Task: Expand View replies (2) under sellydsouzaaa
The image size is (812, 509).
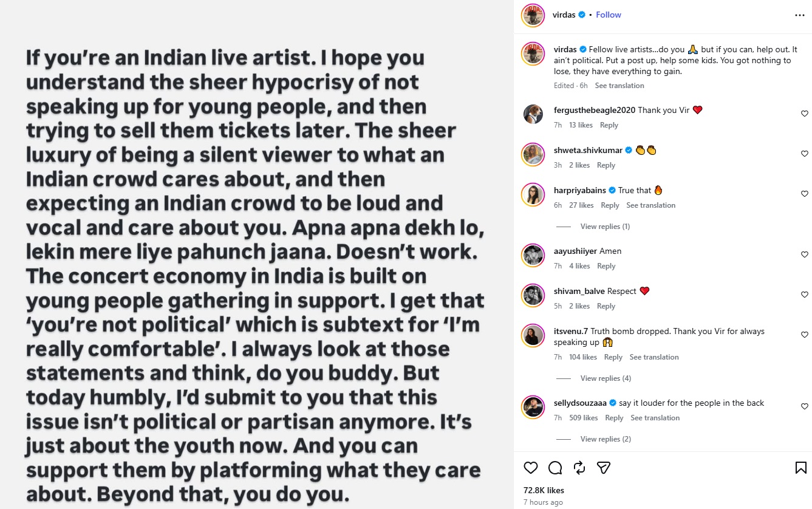Action: pos(606,439)
